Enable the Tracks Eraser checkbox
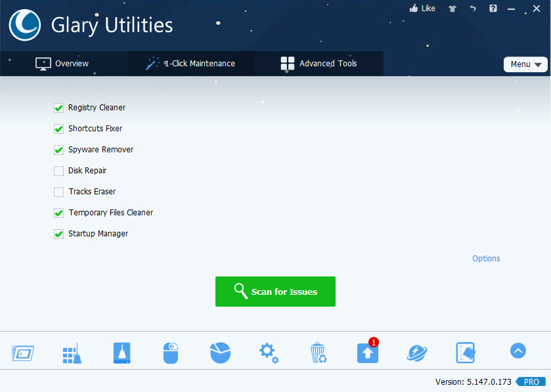Viewport: 551px width, 392px height. click(x=58, y=192)
